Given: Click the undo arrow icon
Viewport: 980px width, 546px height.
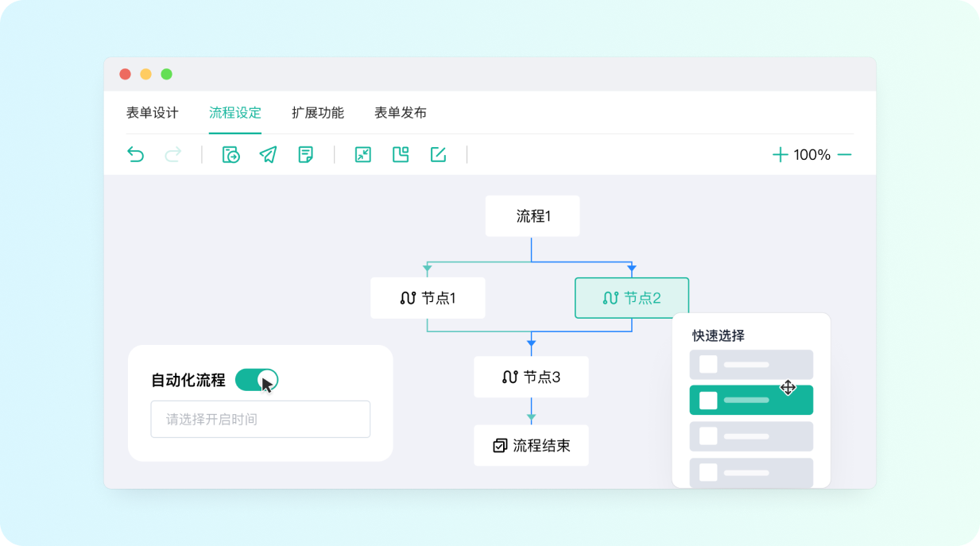Looking at the screenshot, I should pyautogui.click(x=136, y=154).
